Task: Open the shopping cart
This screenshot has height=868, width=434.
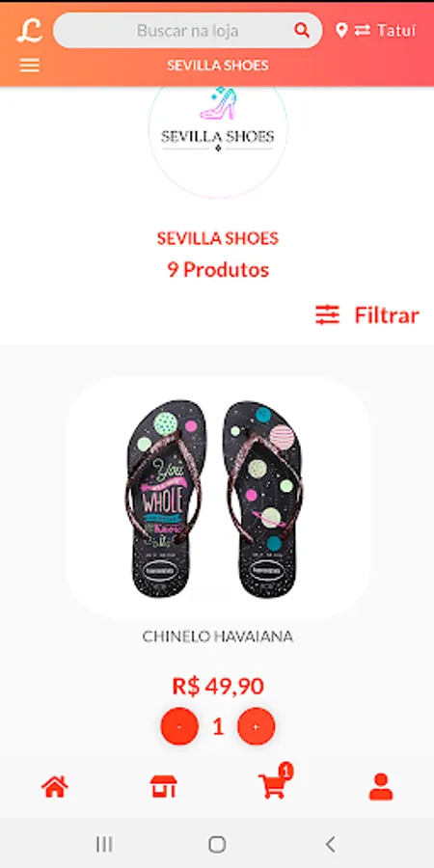Action: tap(275, 783)
